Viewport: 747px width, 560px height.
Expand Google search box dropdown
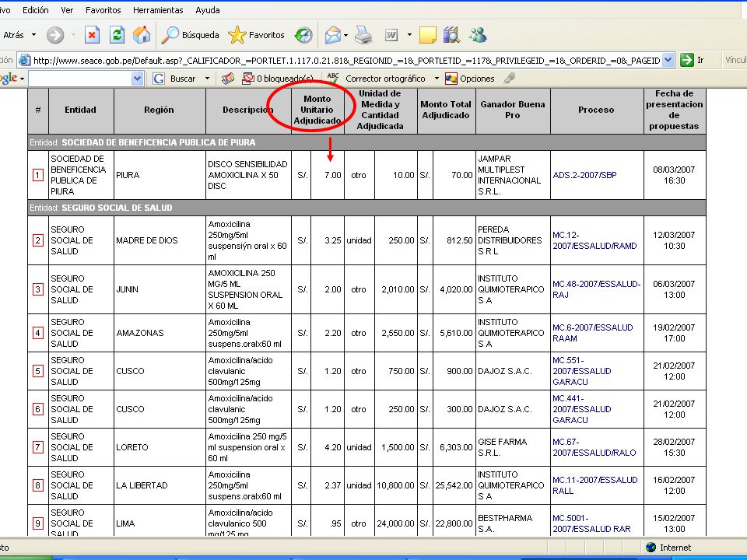(x=137, y=79)
